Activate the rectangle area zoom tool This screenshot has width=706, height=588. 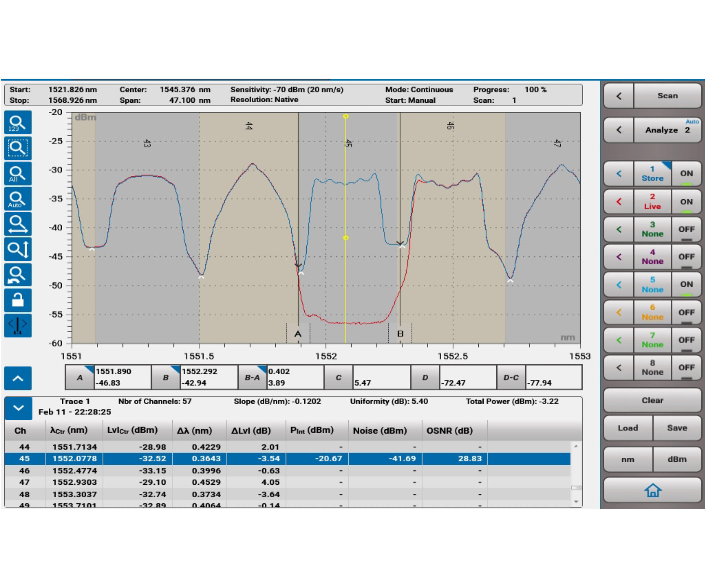[x=18, y=148]
